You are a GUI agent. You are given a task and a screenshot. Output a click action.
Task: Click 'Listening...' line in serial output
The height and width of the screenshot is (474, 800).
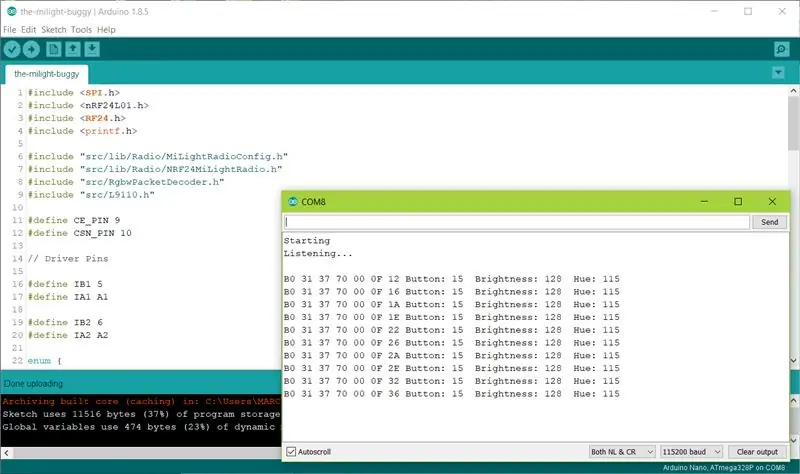[x=318, y=253]
